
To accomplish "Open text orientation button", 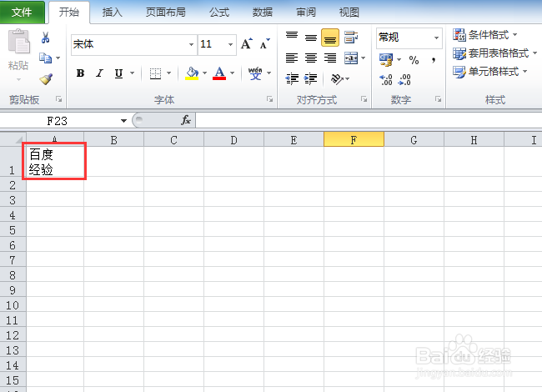I will tap(340, 78).
